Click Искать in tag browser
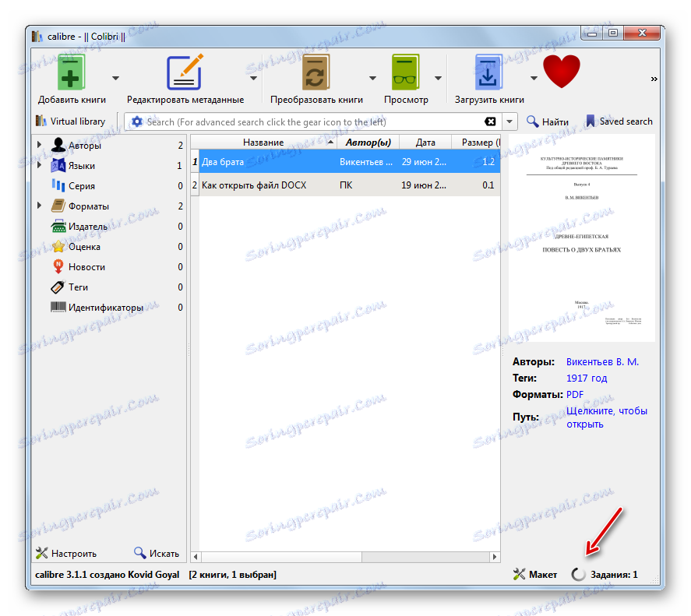 [157, 553]
